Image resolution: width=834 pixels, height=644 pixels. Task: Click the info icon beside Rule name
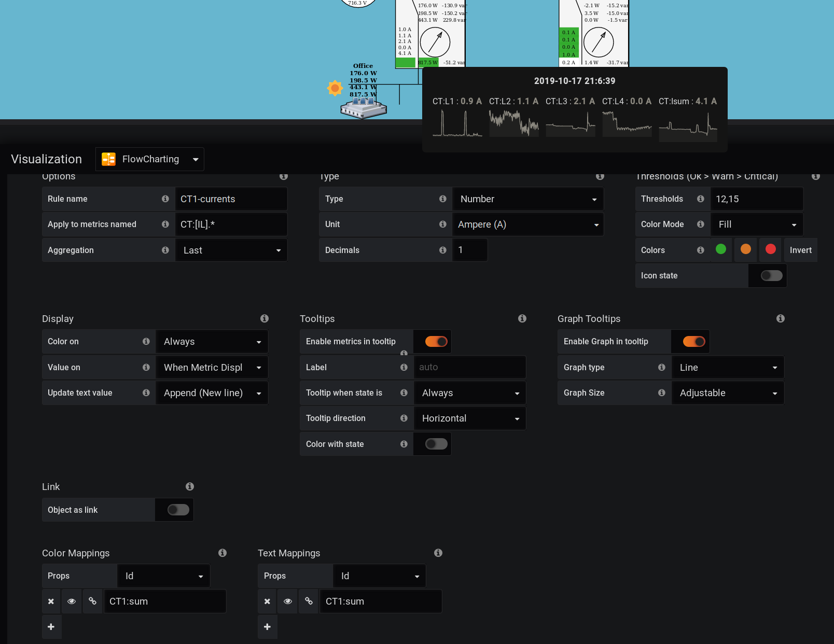(x=165, y=199)
